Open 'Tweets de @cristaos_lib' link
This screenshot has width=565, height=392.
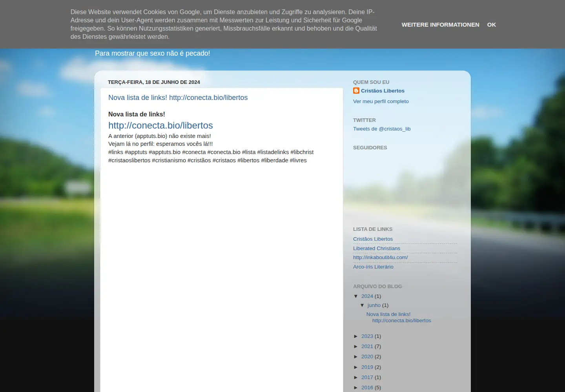point(382,129)
